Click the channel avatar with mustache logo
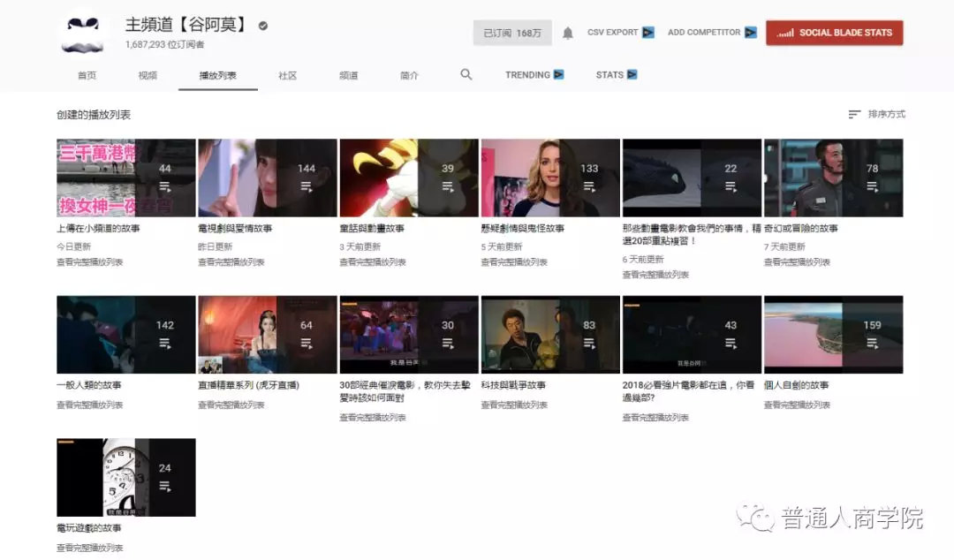This screenshot has width=954, height=560. point(83,34)
